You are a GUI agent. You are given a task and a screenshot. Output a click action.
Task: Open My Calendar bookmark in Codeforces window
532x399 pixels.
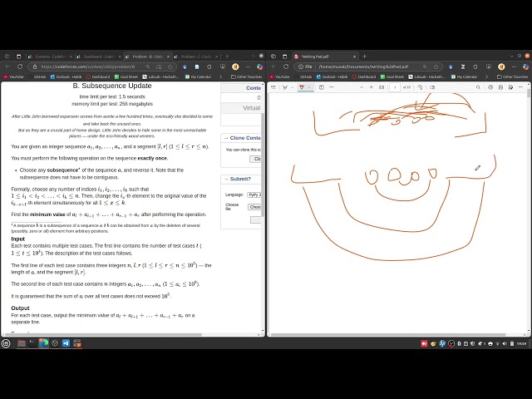(x=198, y=77)
